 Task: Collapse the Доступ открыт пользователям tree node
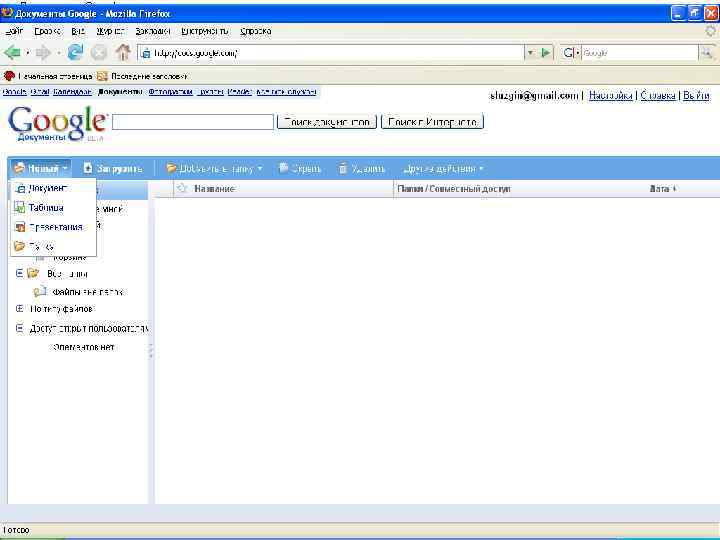(19, 328)
